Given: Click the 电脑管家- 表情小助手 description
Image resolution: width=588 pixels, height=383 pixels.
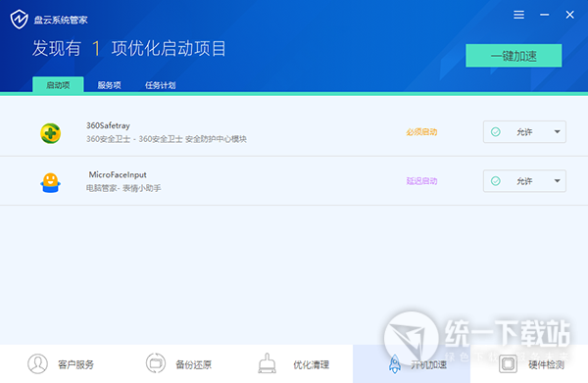Looking at the screenshot, I should [123, 188].
